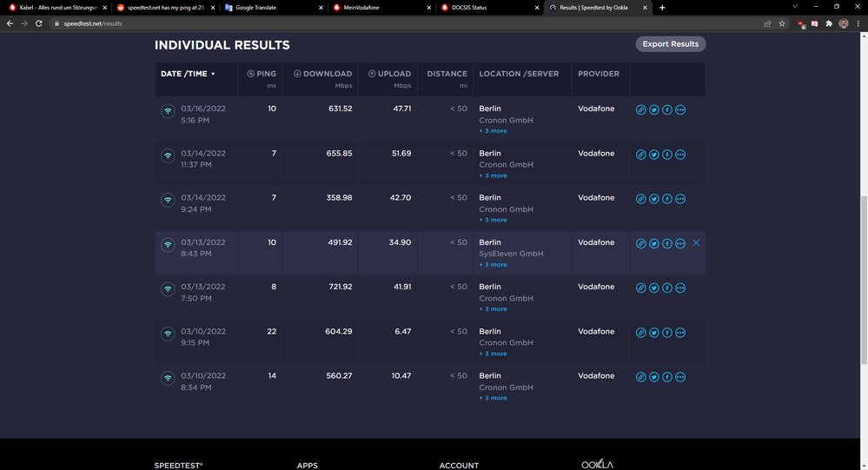The image size is (868, 470).
Task: Export Results button
Action: [x=671, y=44]
